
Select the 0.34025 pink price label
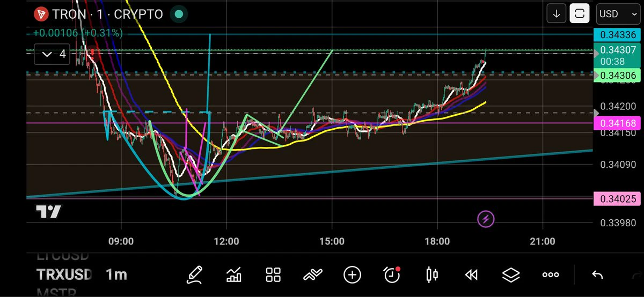pos(617,199)
